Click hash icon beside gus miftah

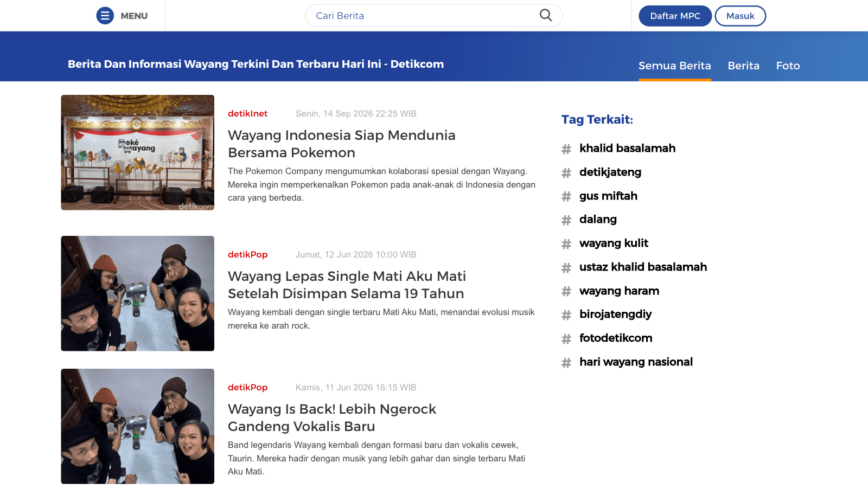566,197
